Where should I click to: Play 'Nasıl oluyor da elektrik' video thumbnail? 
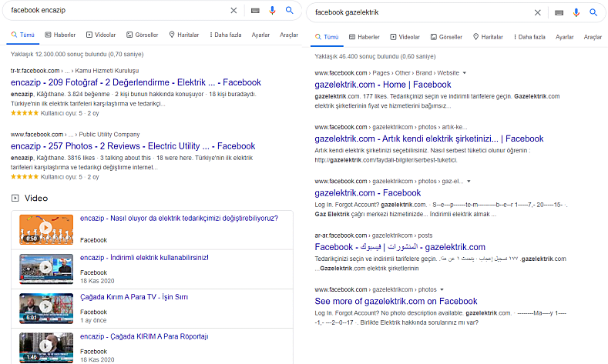click(x=46, y=229)
